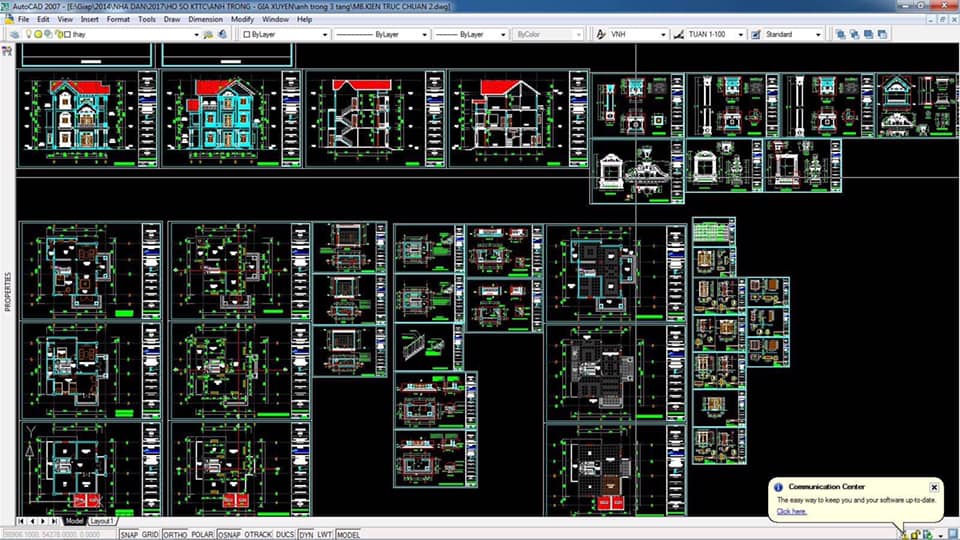Toggle DYN input in status bar

(306, 534)
